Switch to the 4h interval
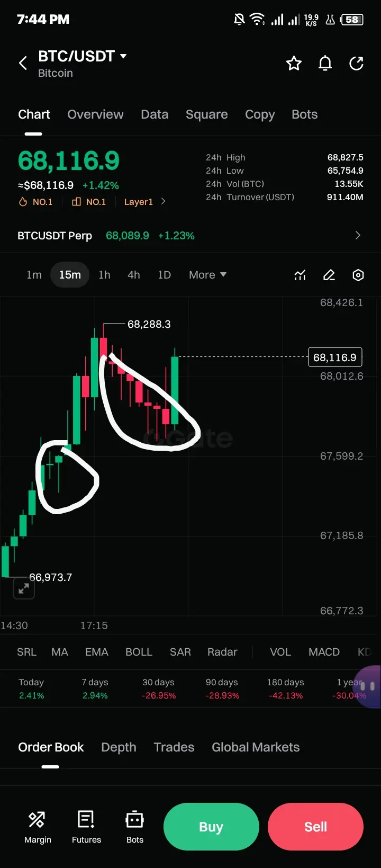 click(134, 275)
